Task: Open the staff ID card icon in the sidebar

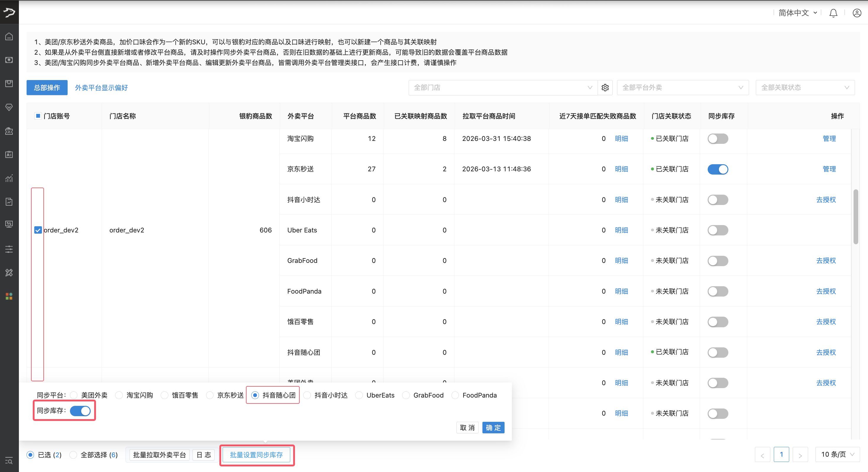Action: pyautogui.click(x=9, y=154)
